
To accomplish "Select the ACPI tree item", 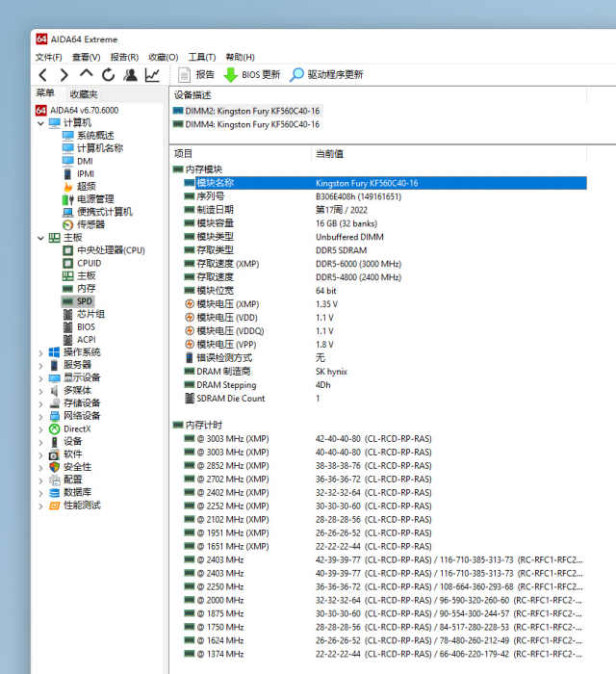I will click(x=87, y=340).
